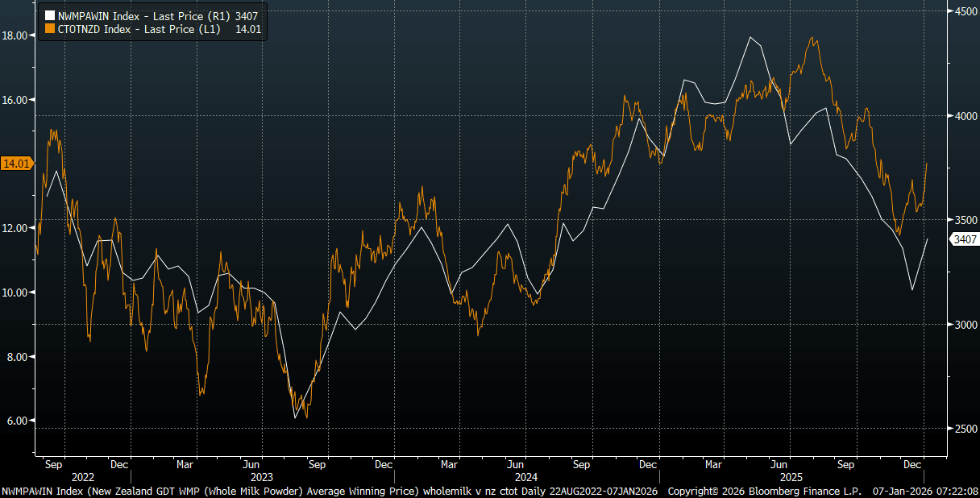
Task: Click the chart description text in footer
Action: 330,491
